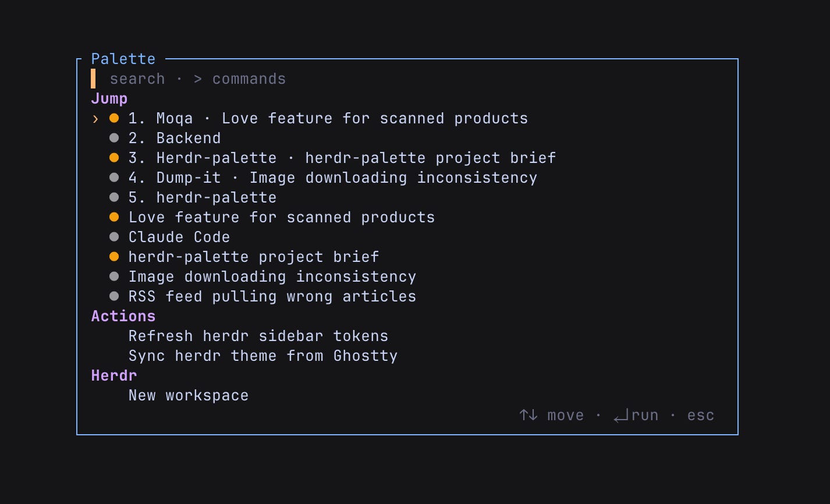Click the gray dot next to Backend
The width and height of the screenshot is (830, 504).
point(114,138)
